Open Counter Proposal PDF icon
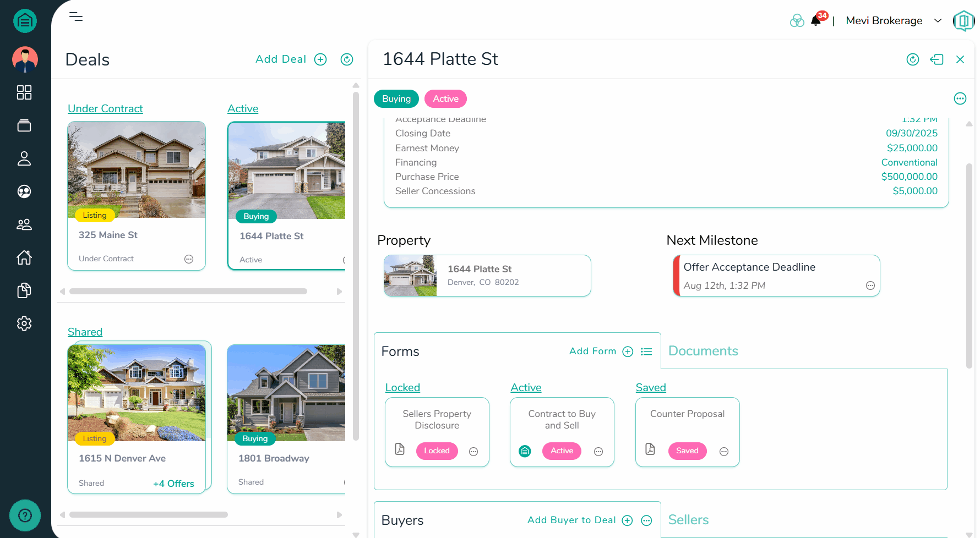Screen dimensions: 980x538 tap(650, 449)
